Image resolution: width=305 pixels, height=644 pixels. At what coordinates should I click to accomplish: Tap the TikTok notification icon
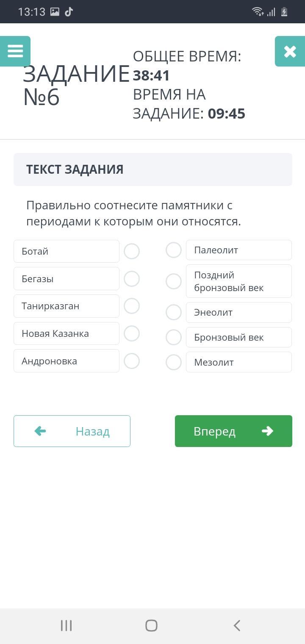[x=69, y=11]
